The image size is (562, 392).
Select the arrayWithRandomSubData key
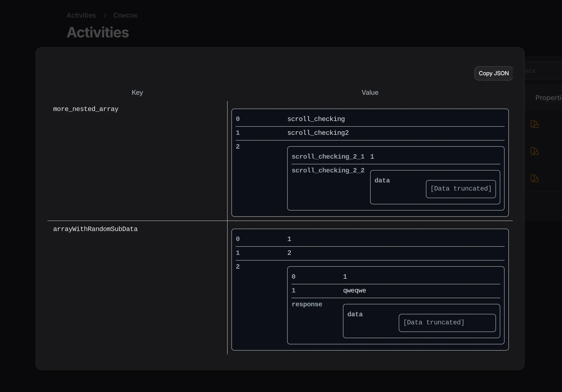click(x=95, y=229)
